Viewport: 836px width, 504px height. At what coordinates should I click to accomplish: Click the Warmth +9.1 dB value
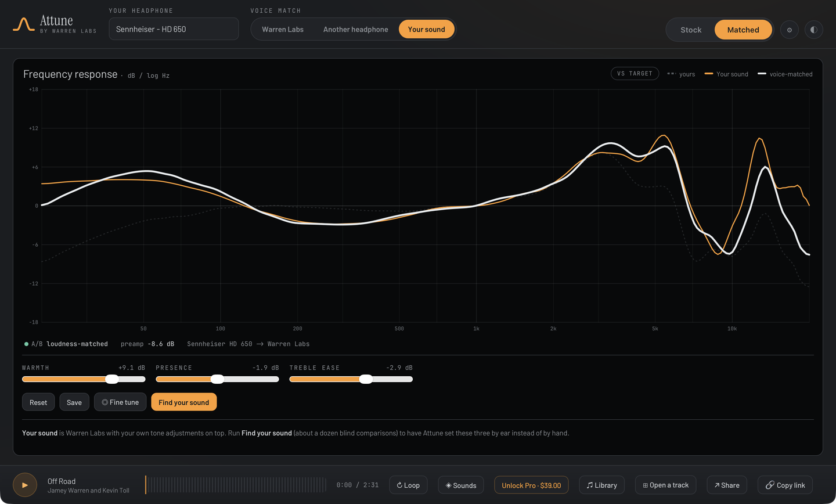point(132,368)
